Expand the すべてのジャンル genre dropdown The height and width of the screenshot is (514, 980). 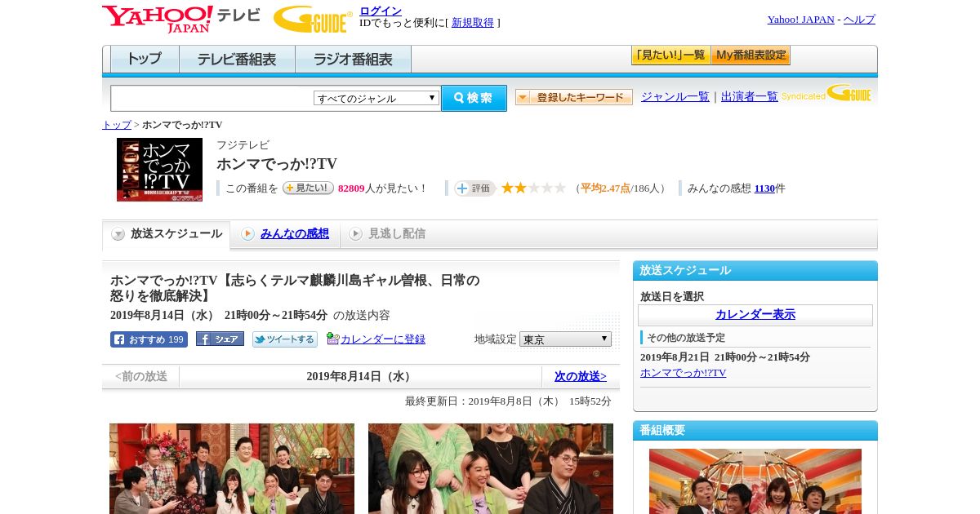[x=376, y=98]
